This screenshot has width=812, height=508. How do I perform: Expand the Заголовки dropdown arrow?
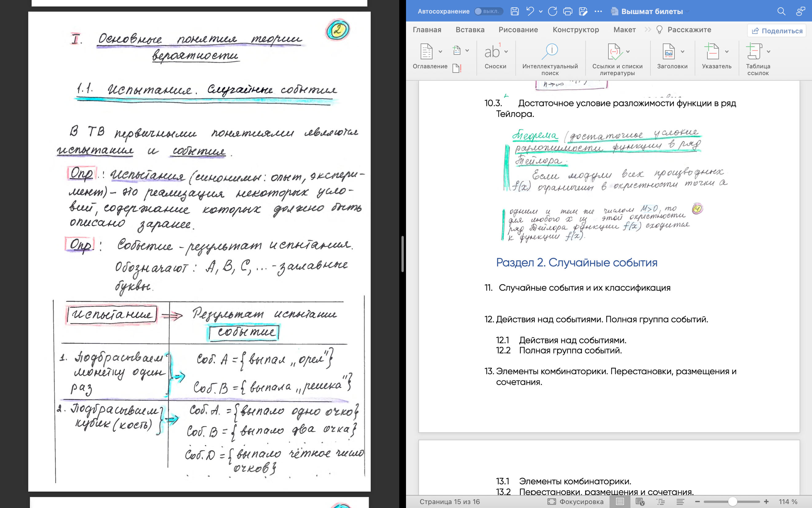tap(683, 51)
